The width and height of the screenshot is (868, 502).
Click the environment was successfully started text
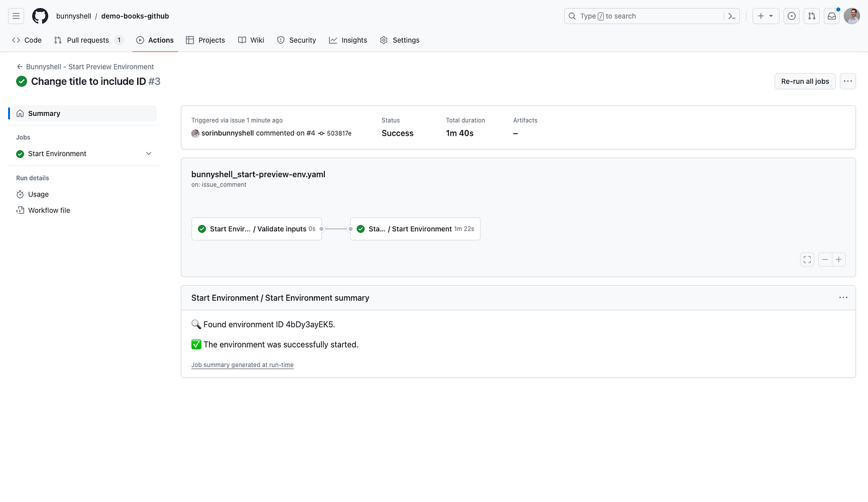[x=281, y=345]
